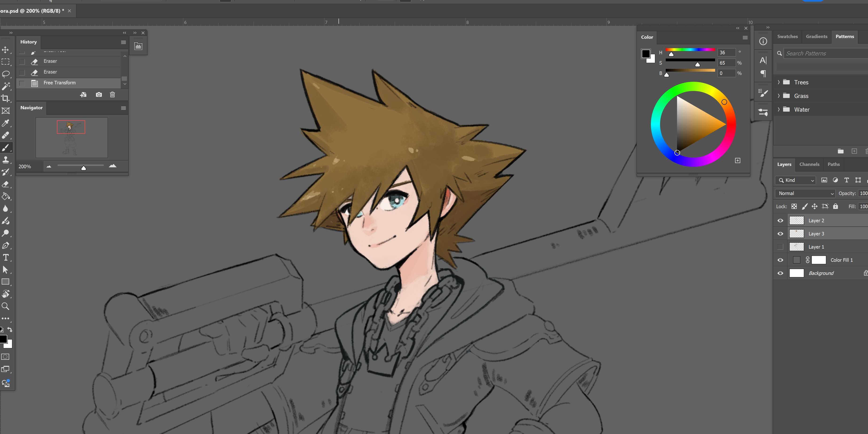This screenshot has height=434, width=868.
Task: Select the Crop tool
Action: pos(5,98)
